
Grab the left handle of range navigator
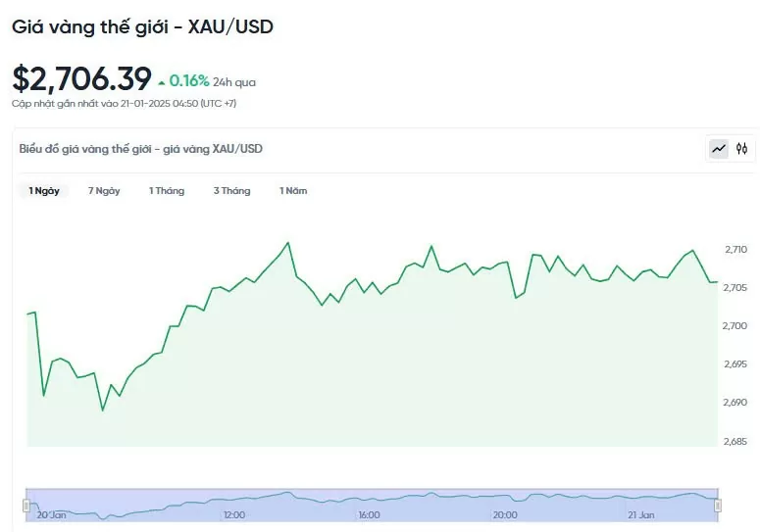[x=26, y=506]
